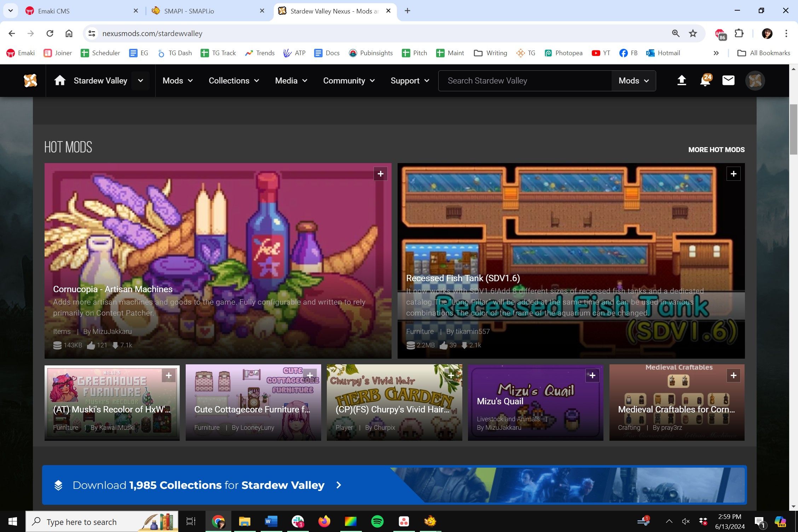Open the notifications bell with 24 badge

pos(705,80)
